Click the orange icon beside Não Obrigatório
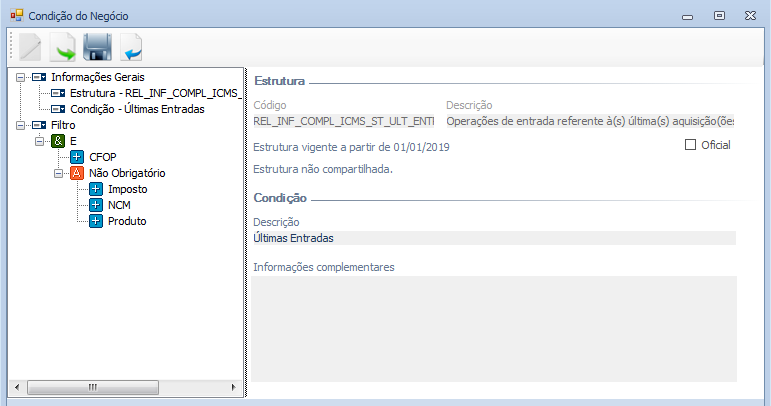 [77, 173]
